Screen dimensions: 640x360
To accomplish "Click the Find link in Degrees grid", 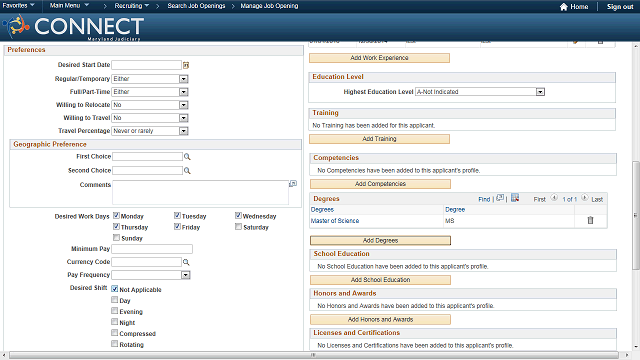I will (484, 199).
